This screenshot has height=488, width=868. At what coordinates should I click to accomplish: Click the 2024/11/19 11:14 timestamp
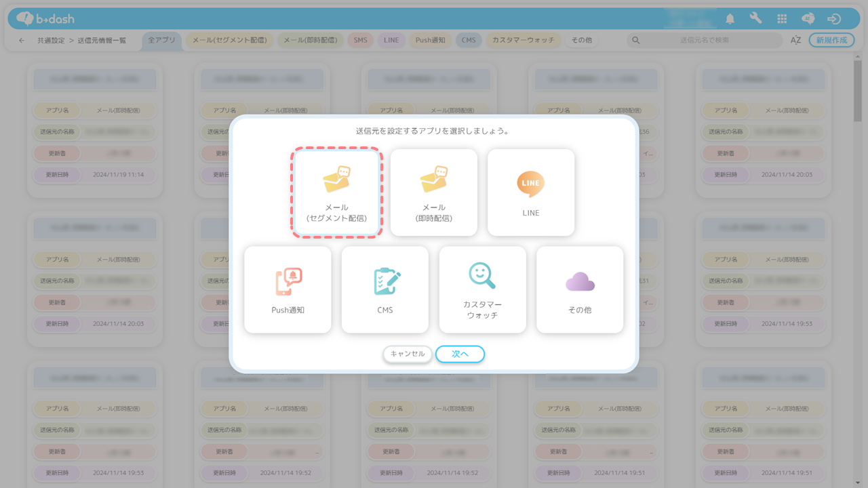pos(118,175)
